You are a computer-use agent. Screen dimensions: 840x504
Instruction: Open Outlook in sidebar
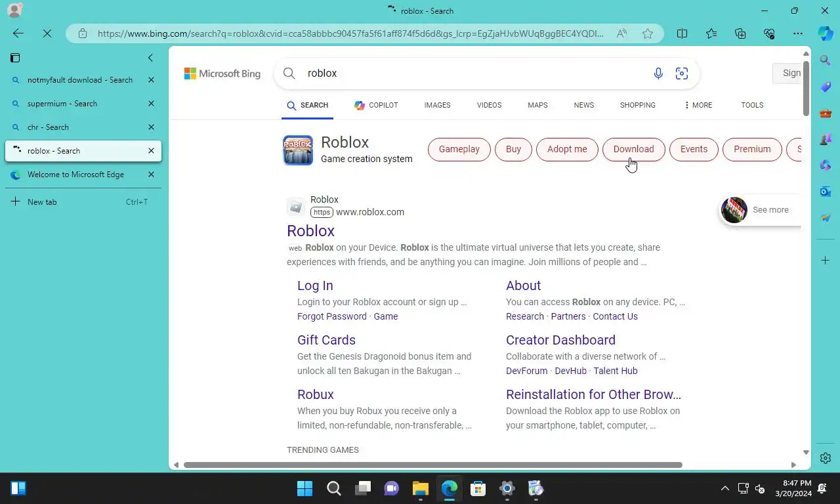[826, 192]
